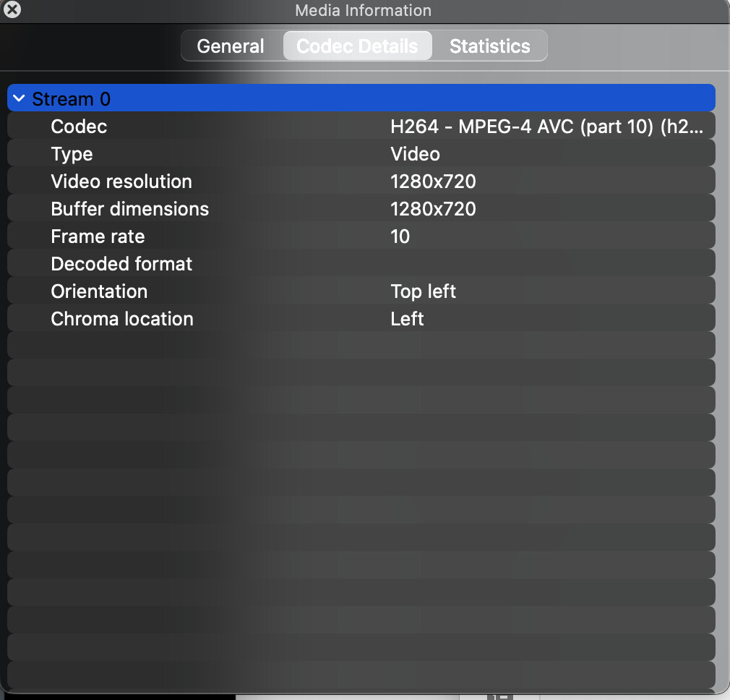730x700 pixels.
Task: Click the Frame rate label
Action: click(98, 236)
